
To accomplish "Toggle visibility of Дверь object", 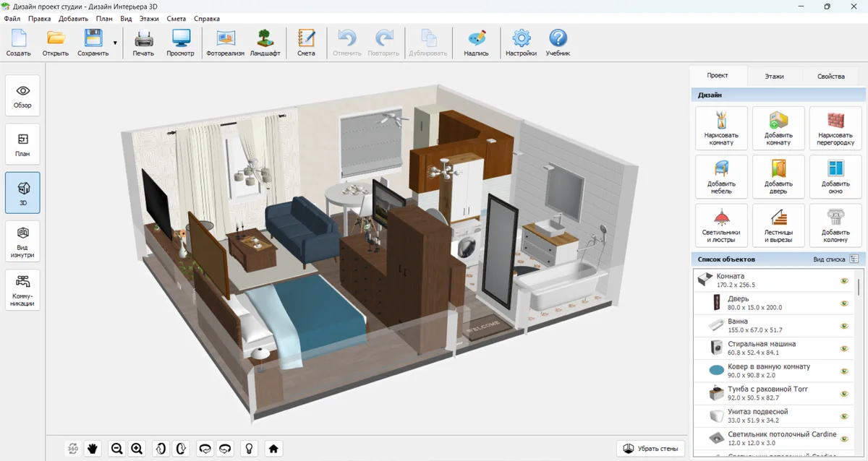I will tap(843, 303).
